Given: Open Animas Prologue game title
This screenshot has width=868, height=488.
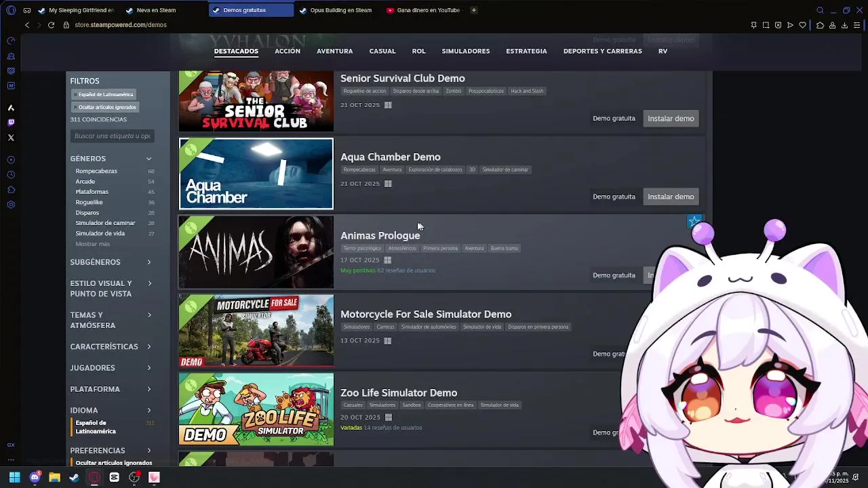Looking at the screenshot, I should point(380,236).
